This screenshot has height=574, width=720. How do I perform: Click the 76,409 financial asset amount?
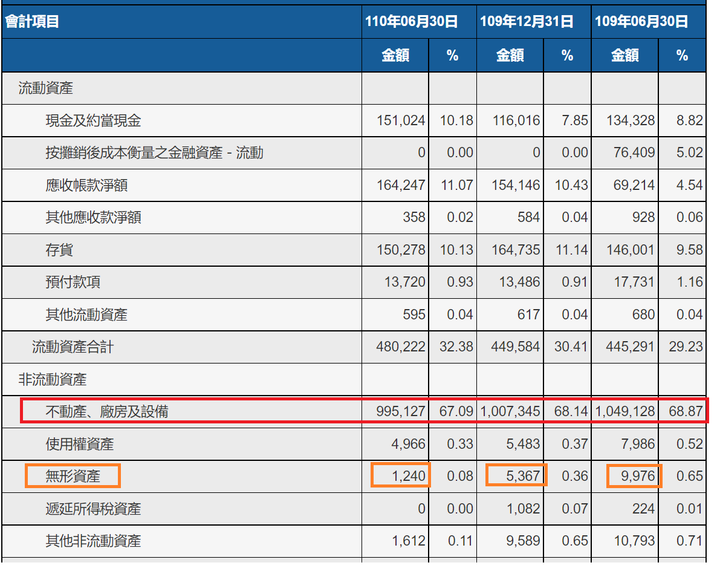pos(634,152)
